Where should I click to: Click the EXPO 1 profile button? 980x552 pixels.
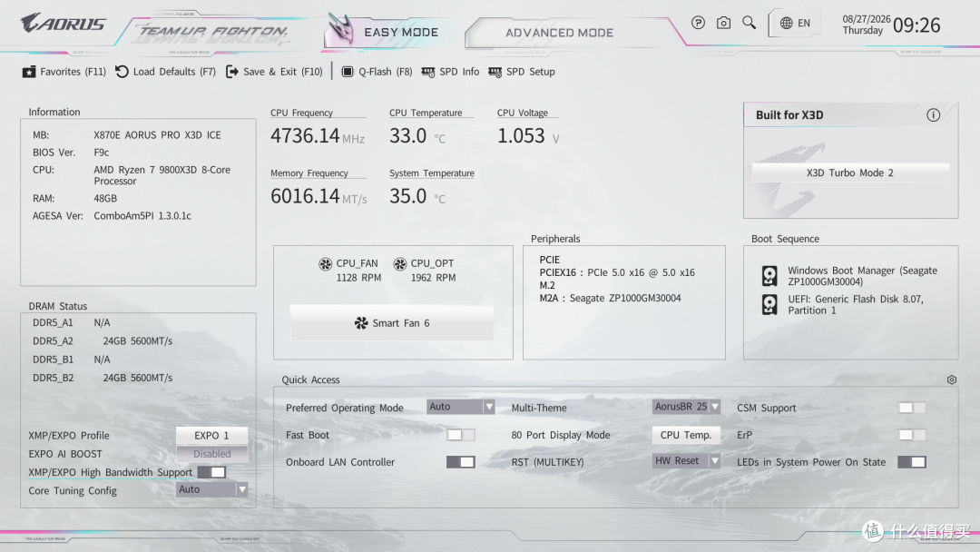[211, 435]
